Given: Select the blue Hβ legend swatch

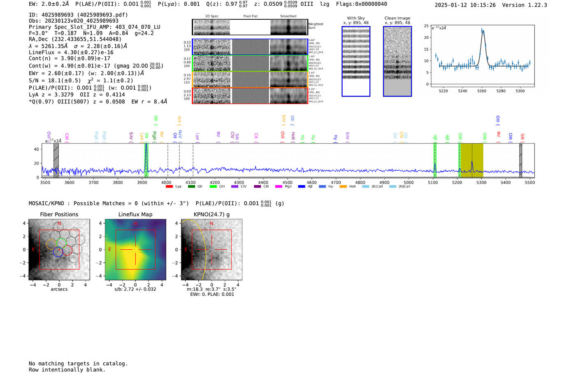Looking at the screenshot, I should click(302, 187).
